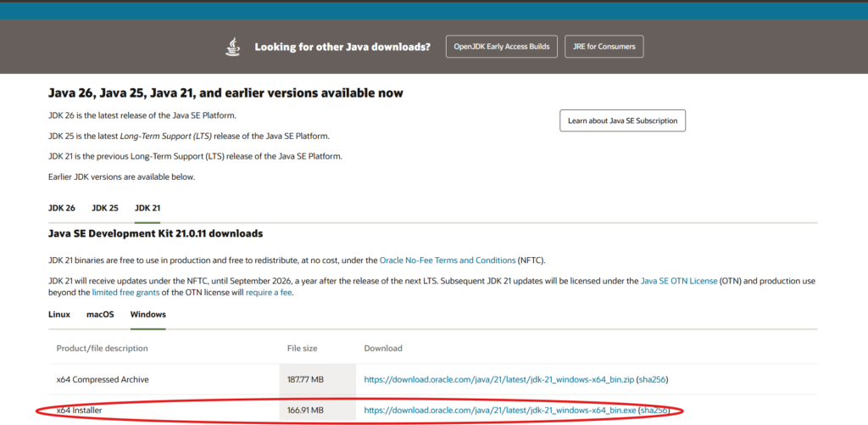This screenshot has height=425, width=868.
Task: Click the File size column header
Action: coord(303,349)
